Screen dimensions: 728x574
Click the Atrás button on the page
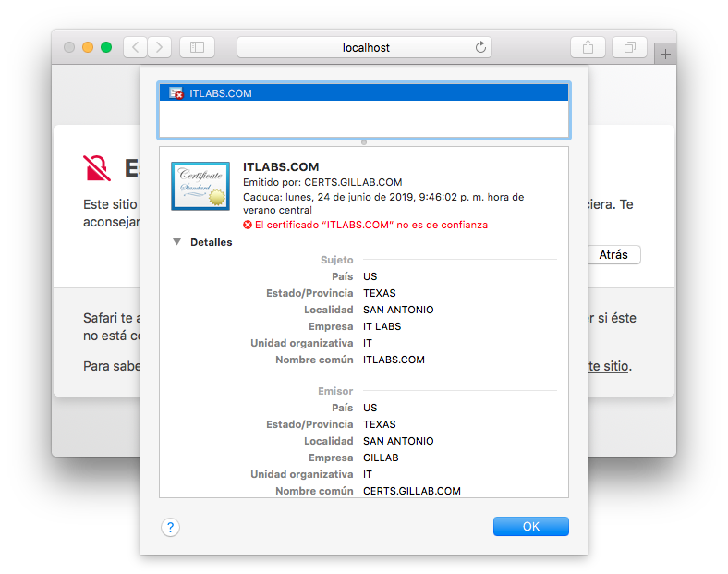[613, 254]
